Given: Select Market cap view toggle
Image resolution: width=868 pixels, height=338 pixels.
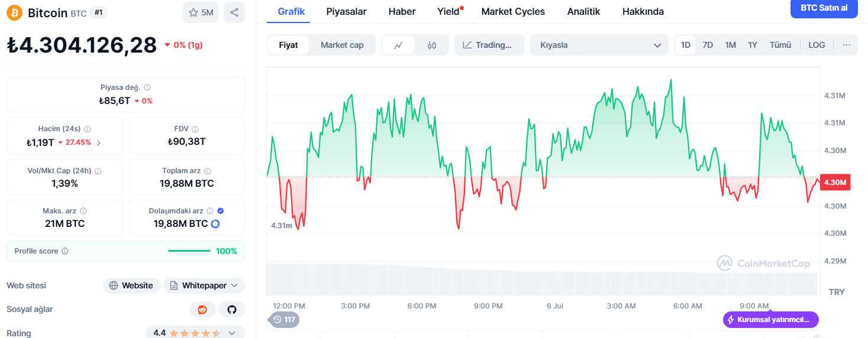Looking at the screenshot, I should pos(342,45).
